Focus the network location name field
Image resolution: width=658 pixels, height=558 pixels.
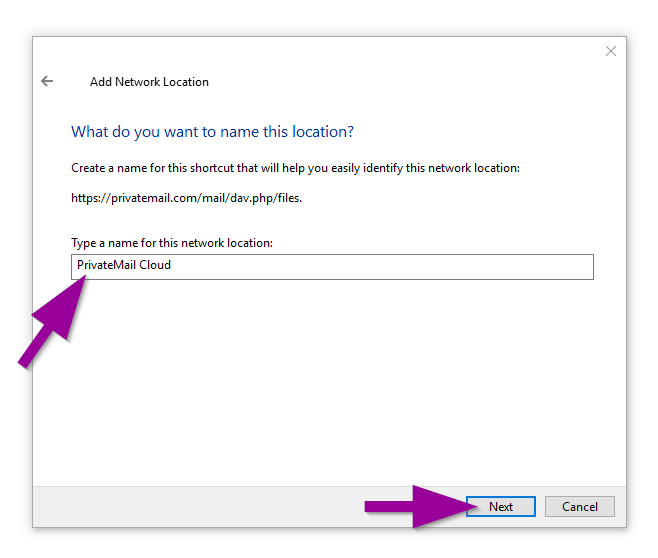332,266
